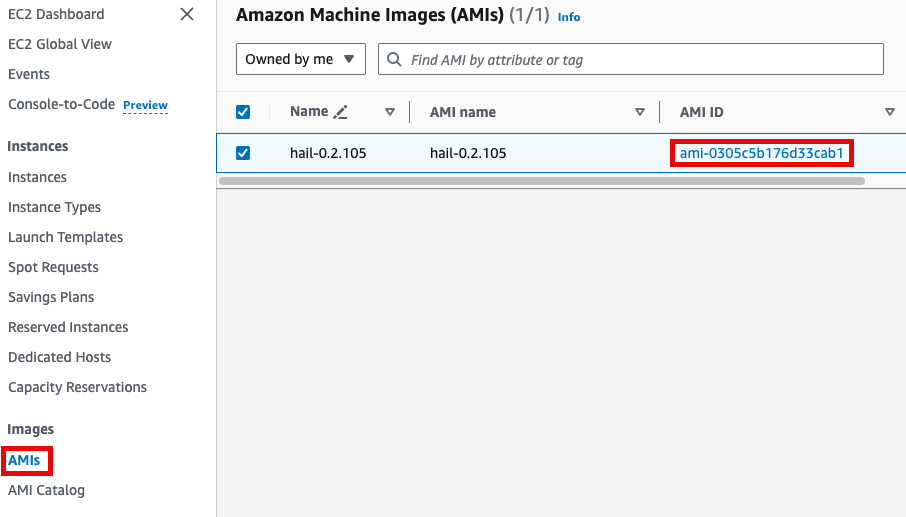This screenshot has width=906, height=517.
Task: Open Launch Templates
Action: (65, 237)
